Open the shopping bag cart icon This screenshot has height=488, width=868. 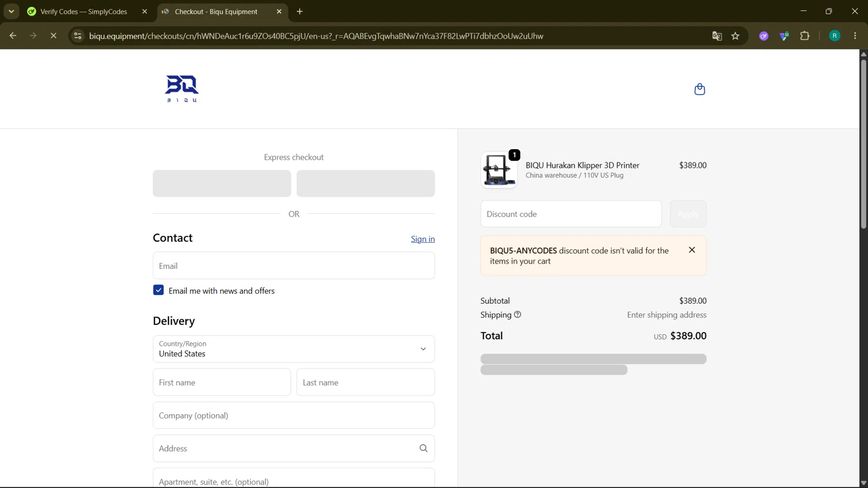[700, 89]
